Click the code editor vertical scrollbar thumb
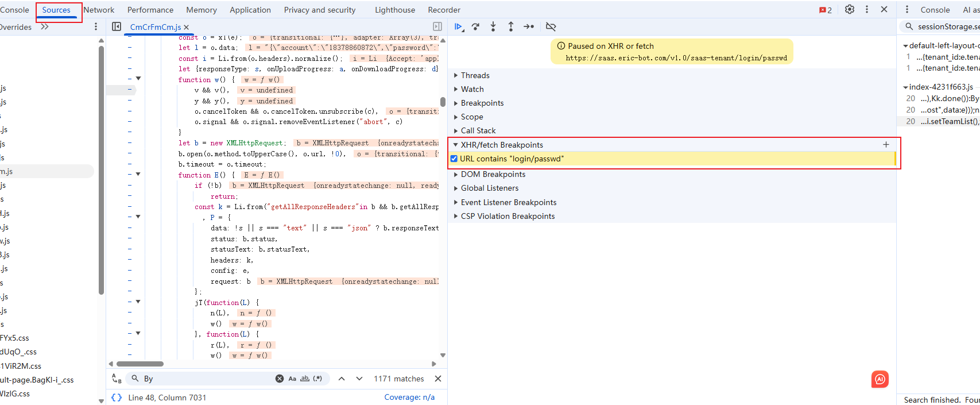The height and width of the screenshot is (405, 980). (443, 102)
